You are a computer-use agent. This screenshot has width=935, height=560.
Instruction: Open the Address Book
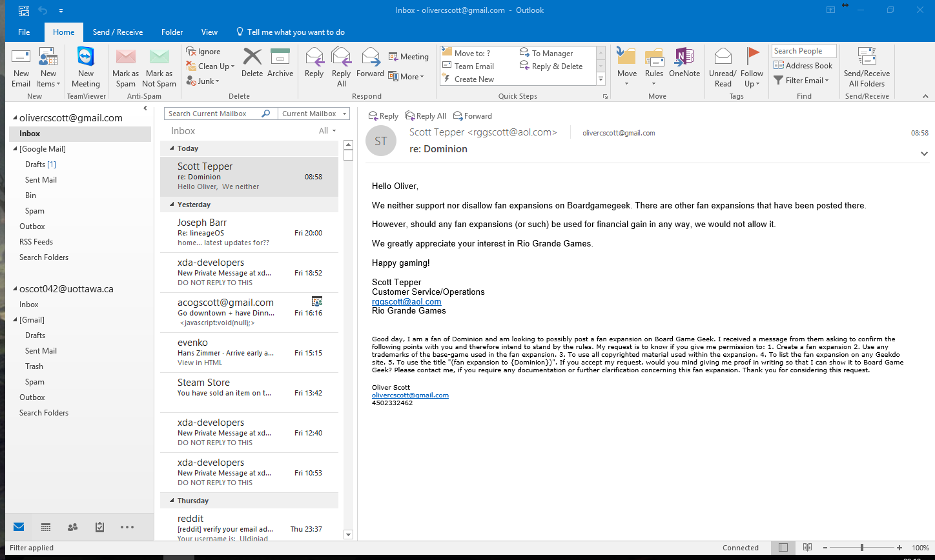(x=803, y=66)
